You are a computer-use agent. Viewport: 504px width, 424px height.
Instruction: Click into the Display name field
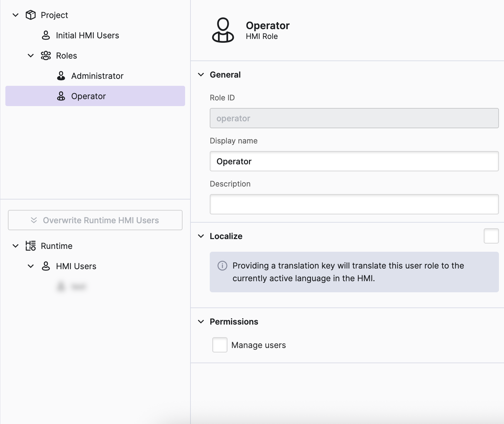pyautogui.click(x=354, y=161)
